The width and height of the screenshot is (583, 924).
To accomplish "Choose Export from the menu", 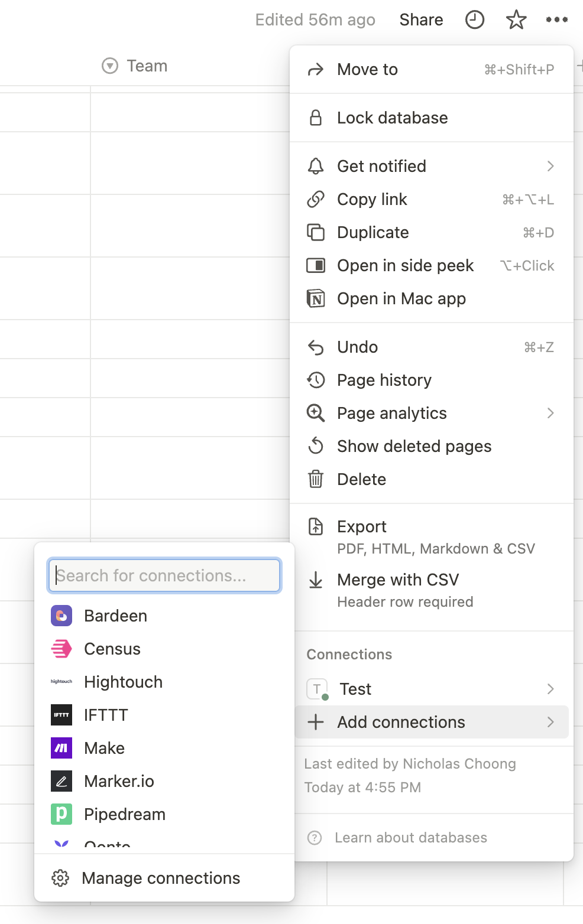I will pos(432,537).
